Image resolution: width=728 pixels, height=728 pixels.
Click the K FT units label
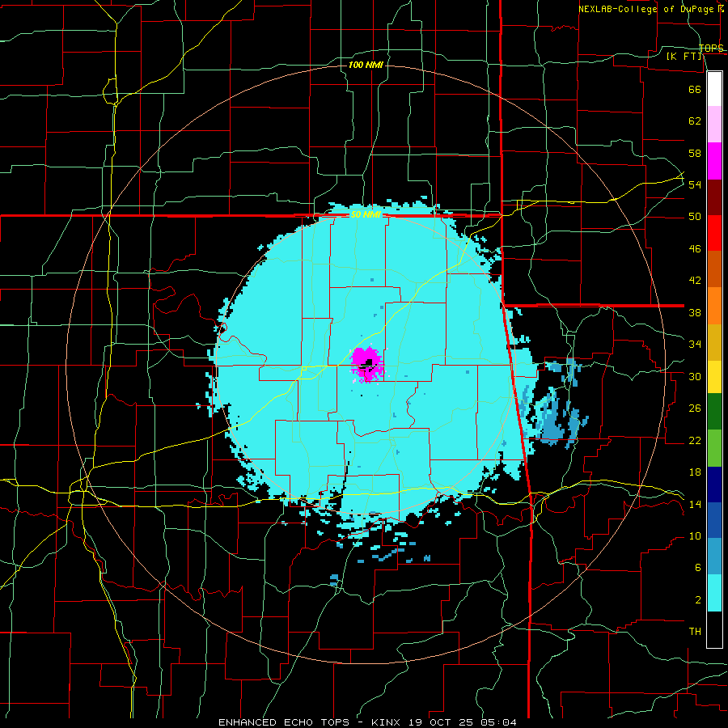coord(684,57)
